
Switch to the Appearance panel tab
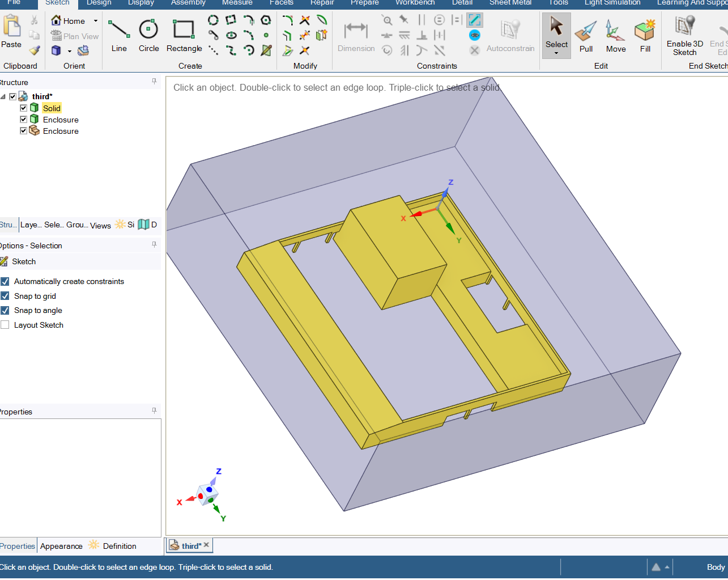click(61, 546)
